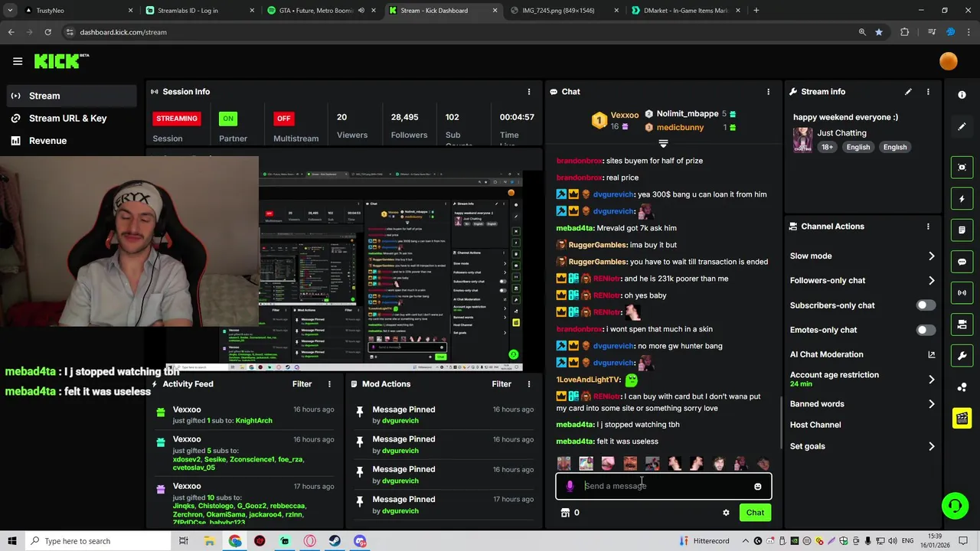Toggle the Multistream OFF button

283,119
